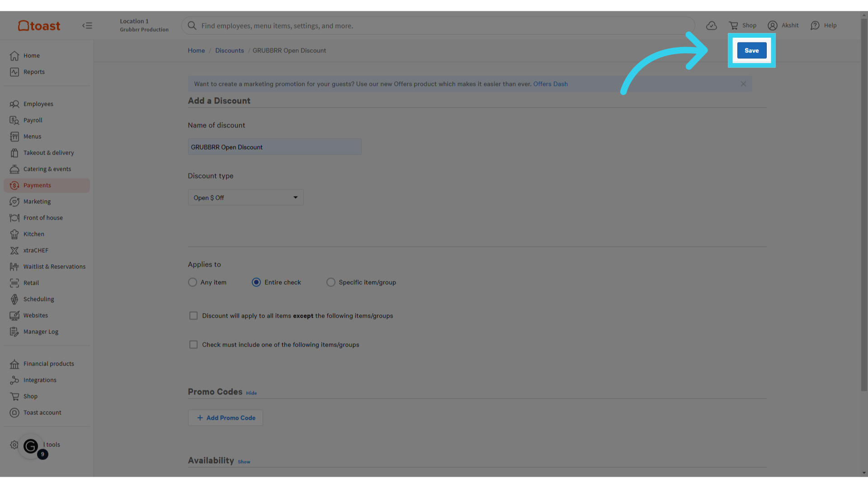Open Employees in the sidebar menu
This screenshot has height=488, width=868.
[47, 104]
